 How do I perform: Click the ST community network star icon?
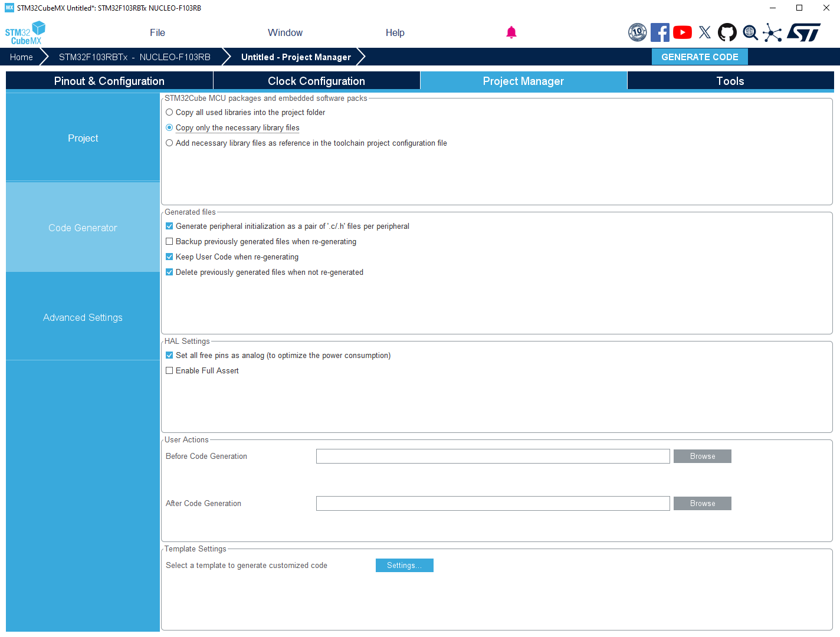click(772, 32)
